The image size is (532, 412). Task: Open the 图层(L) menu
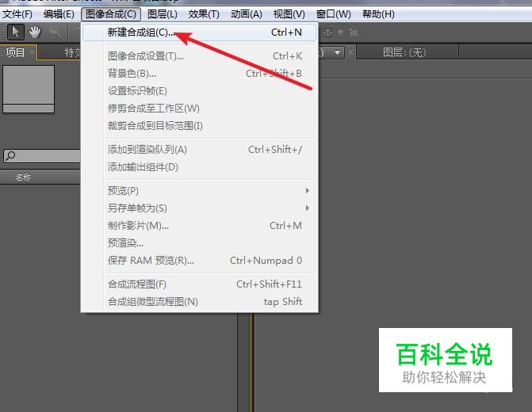163,14
